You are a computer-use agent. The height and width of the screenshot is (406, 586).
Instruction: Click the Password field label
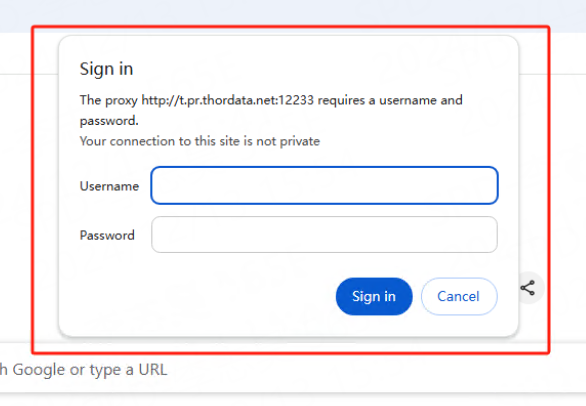click(107, 235)
